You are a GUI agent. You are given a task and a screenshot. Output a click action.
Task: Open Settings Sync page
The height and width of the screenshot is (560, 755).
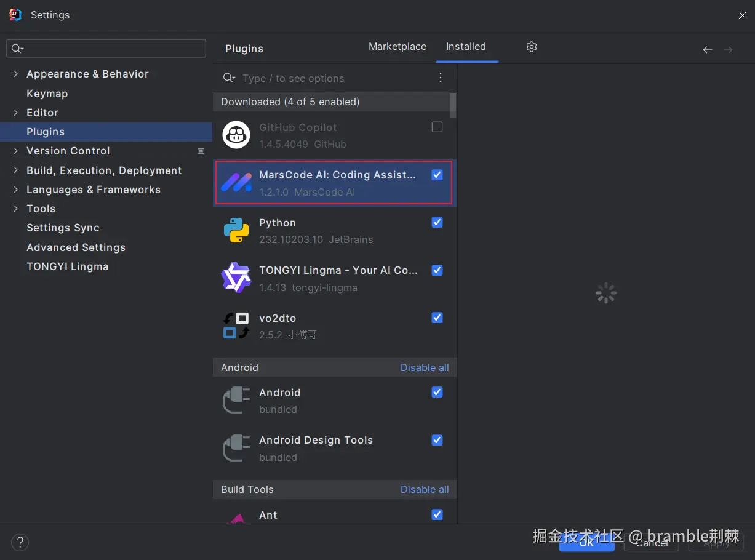pos(63,228)
